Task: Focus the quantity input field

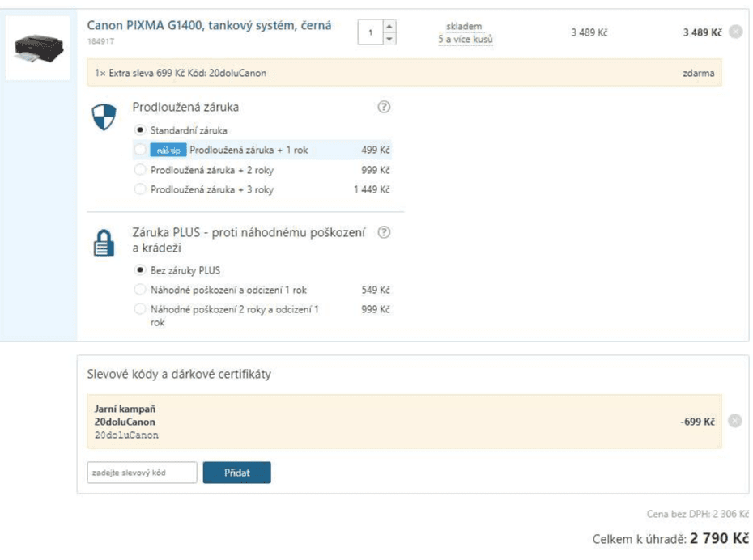Action: (370, 32)
